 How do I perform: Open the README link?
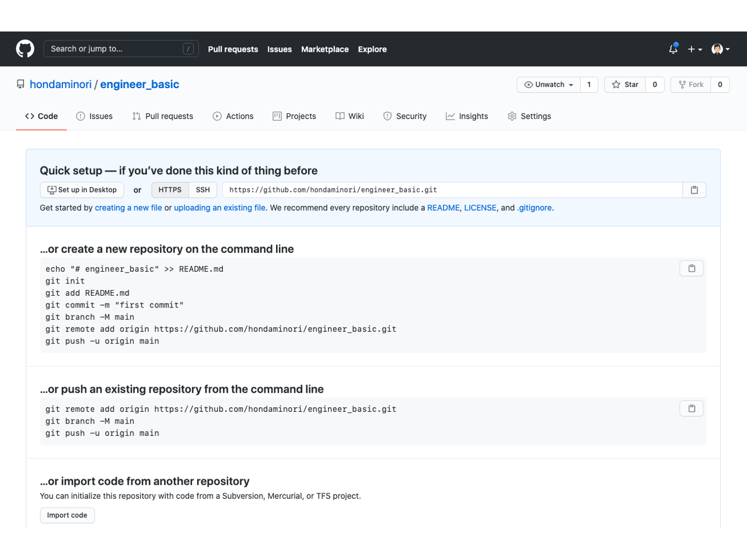[x=444, y=208]
